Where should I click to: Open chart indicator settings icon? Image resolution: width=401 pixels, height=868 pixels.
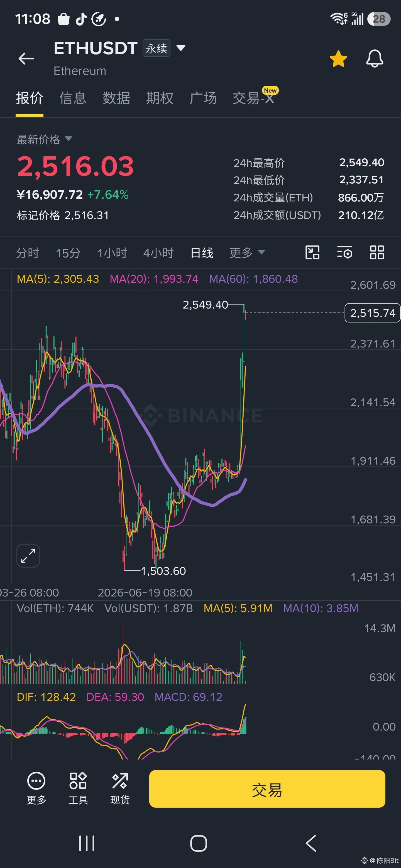click(345, 252)
